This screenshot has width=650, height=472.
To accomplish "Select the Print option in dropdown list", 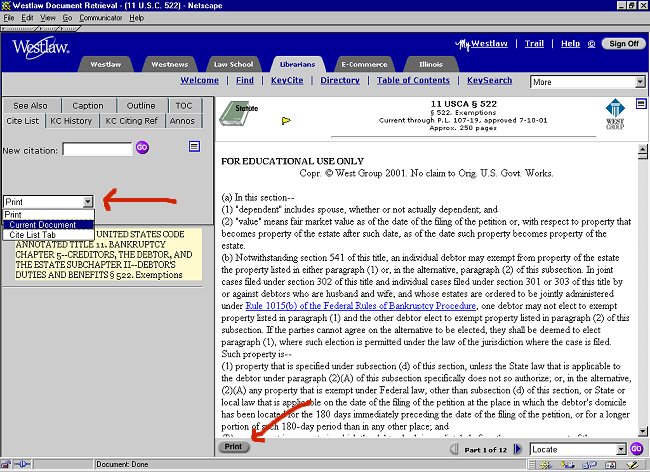I will pyautogui.click(x=49, y=215).
